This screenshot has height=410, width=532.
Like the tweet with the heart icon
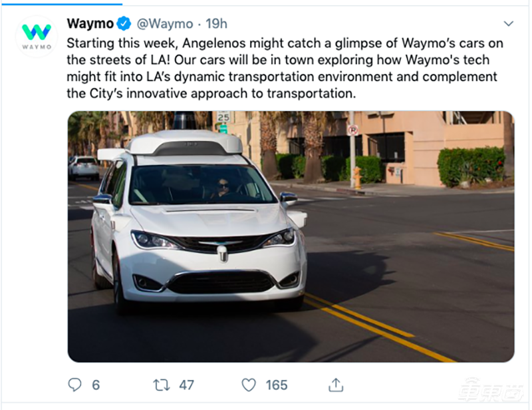[x=249, y=385]
